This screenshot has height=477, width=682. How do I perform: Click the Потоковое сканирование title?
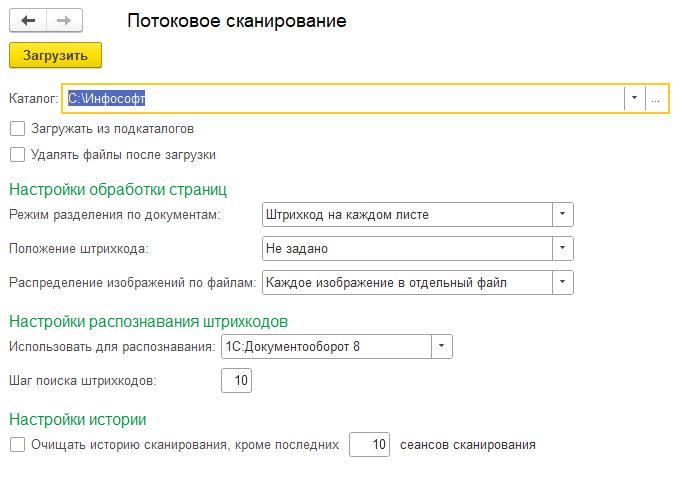pos(237,20)
